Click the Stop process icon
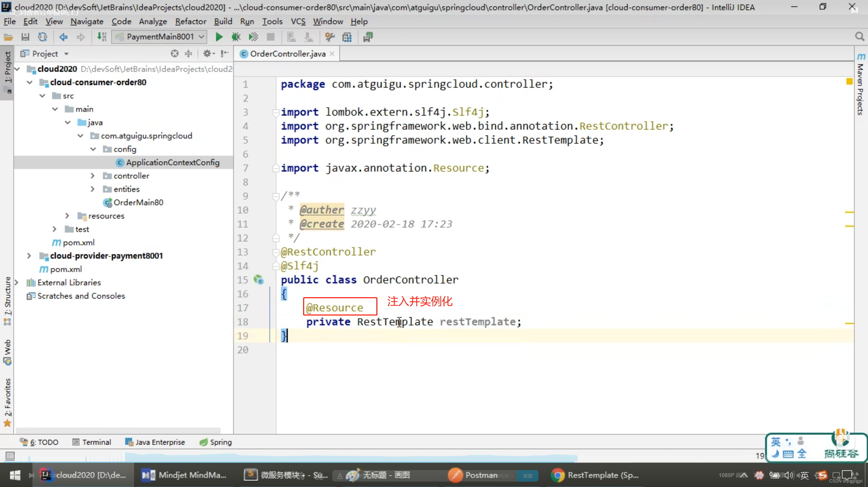This screenshot has height=487, width=868. (x=271, y=37)
